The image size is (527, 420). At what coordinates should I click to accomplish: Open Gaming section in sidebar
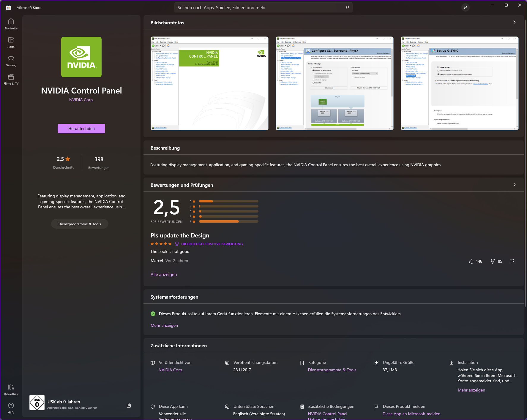point(11,61)
